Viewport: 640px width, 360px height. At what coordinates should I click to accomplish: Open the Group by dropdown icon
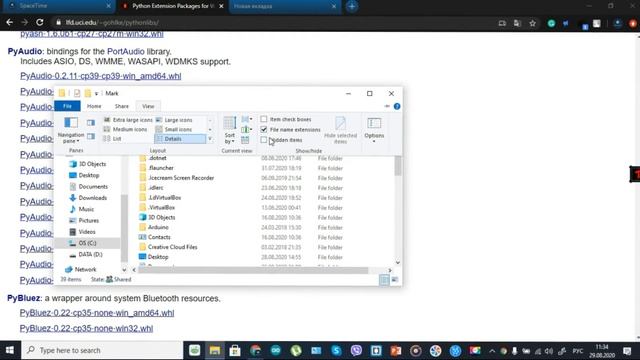pos(247,119)
